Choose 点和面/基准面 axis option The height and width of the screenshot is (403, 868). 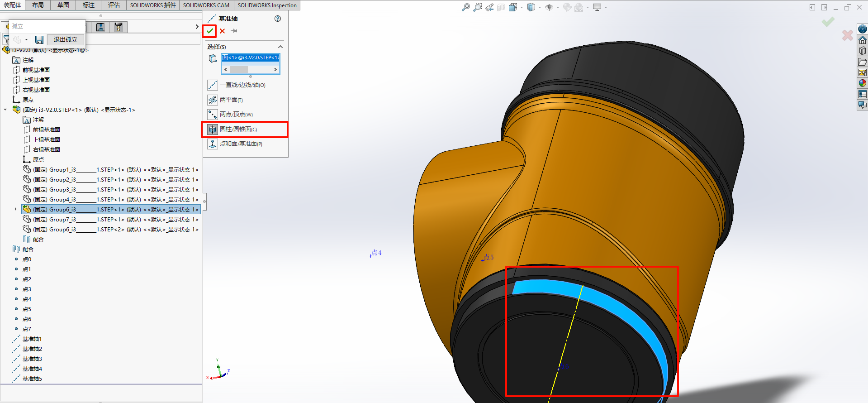[x=235, y=144]
